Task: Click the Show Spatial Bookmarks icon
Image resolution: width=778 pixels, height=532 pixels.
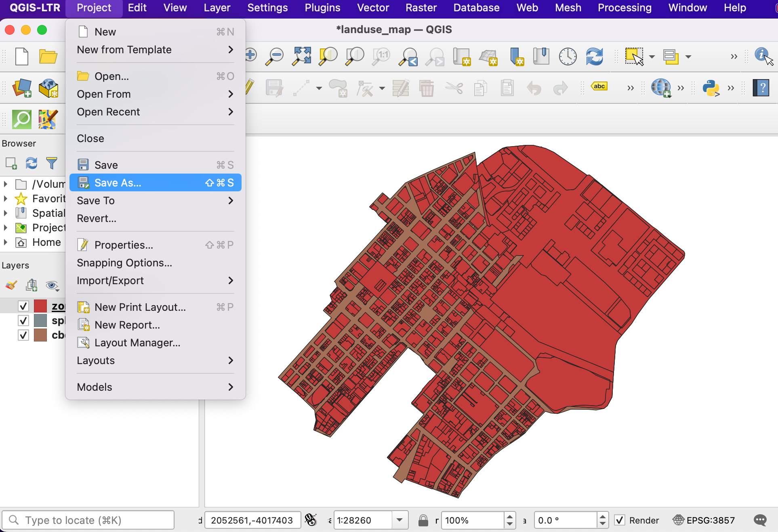Action: (541, 57)
